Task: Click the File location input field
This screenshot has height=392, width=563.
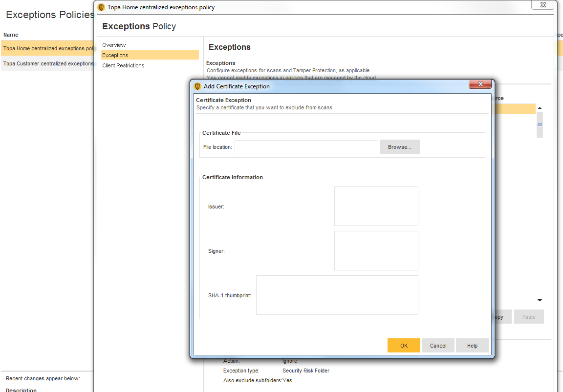Action: (305, 146)
